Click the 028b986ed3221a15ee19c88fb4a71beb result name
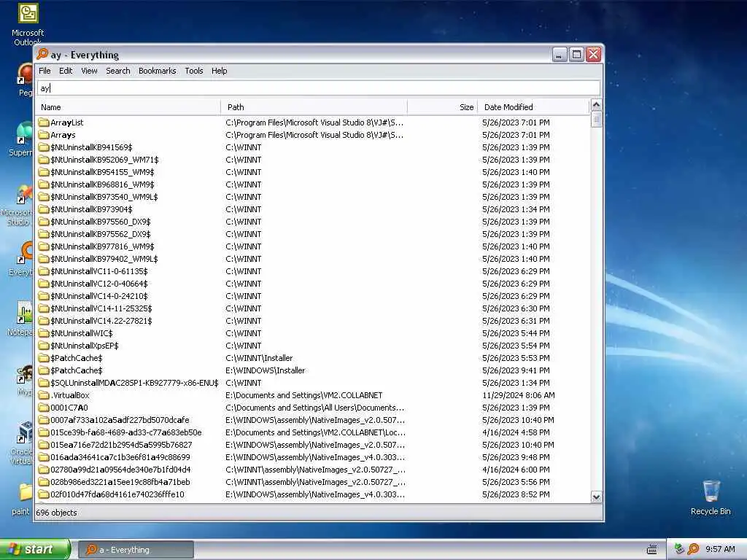Image resolution: width=747 pixels, height=560 pixels. [x=120, y=481]
